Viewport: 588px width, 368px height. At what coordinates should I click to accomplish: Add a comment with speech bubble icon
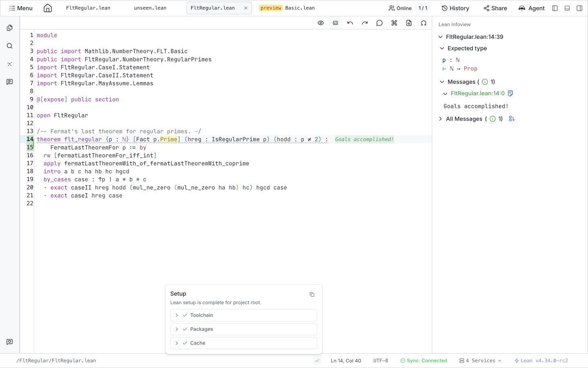pos(380,23)
